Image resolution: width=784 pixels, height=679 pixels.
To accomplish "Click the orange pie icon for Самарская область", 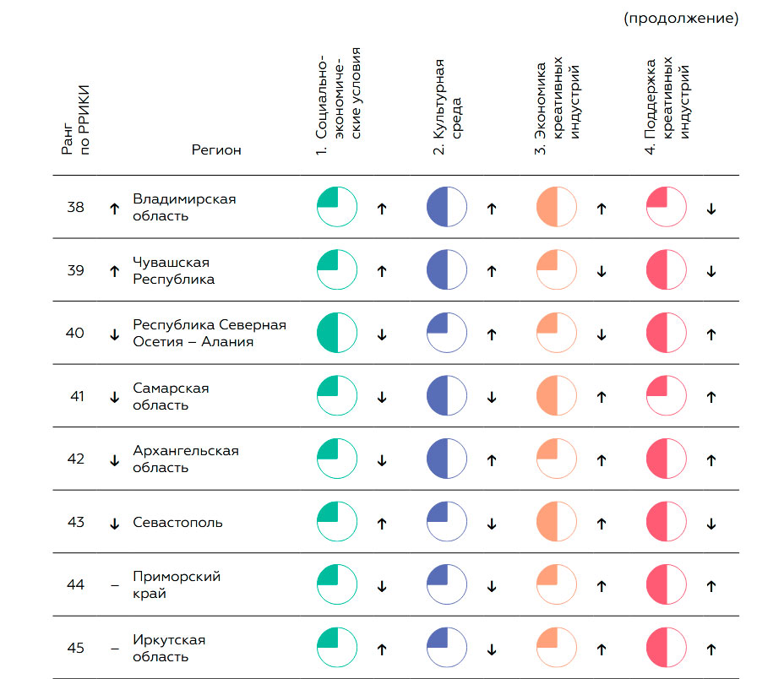I will (x=557, y=397).
